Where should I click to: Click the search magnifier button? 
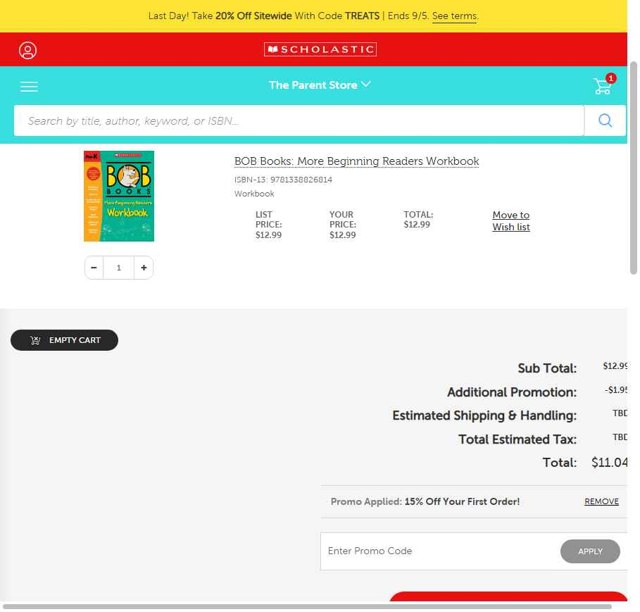[x=605, y=120]
